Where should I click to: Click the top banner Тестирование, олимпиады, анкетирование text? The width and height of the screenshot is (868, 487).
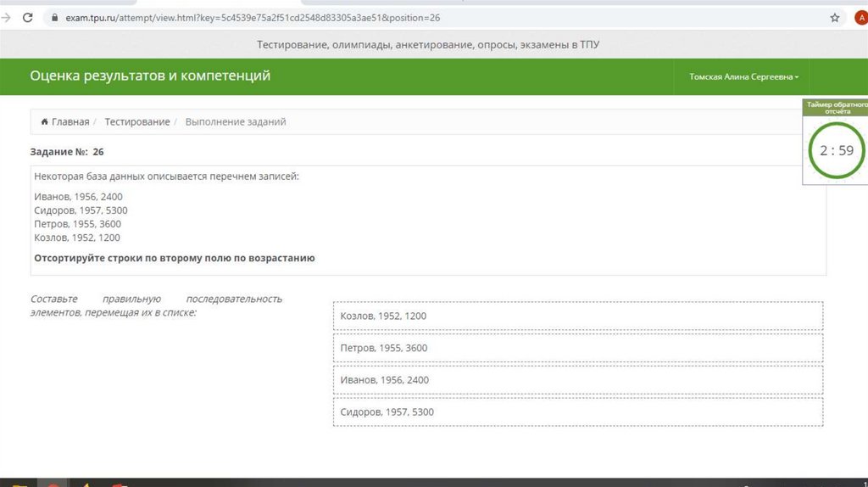[428, 44]
